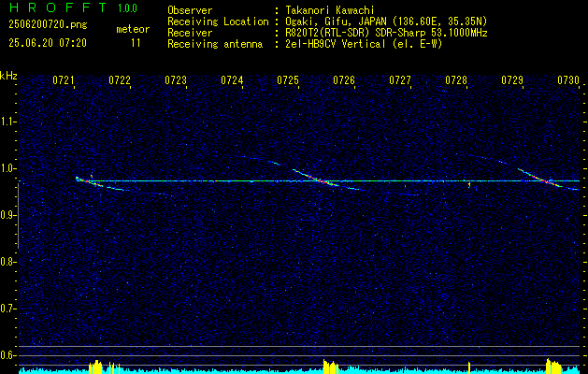The height and width of the screenshot is (374, 588).
Task: Click the bright meteor echo just after 0721
Action: 89,181
